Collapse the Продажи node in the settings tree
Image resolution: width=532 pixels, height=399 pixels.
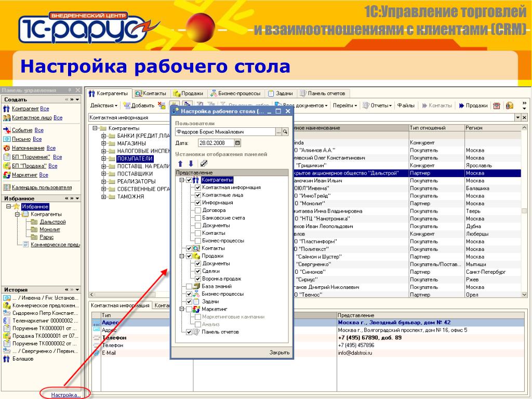coord(182,256)
